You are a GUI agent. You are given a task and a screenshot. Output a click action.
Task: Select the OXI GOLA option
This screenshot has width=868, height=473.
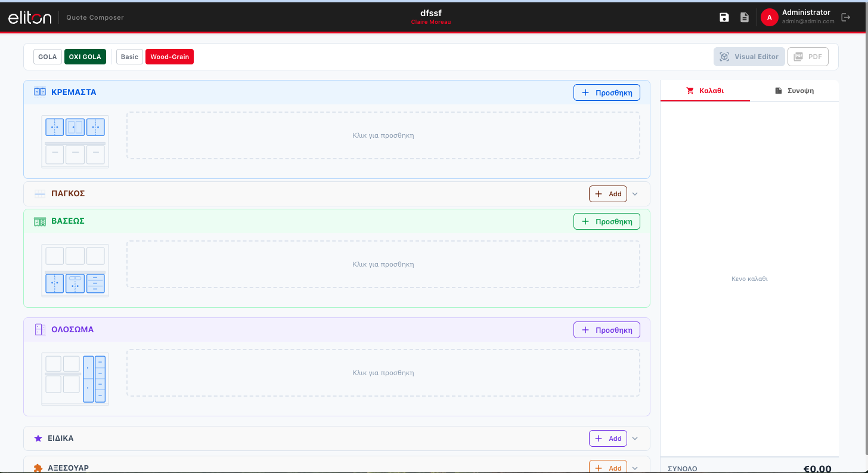tap(85, 57)
